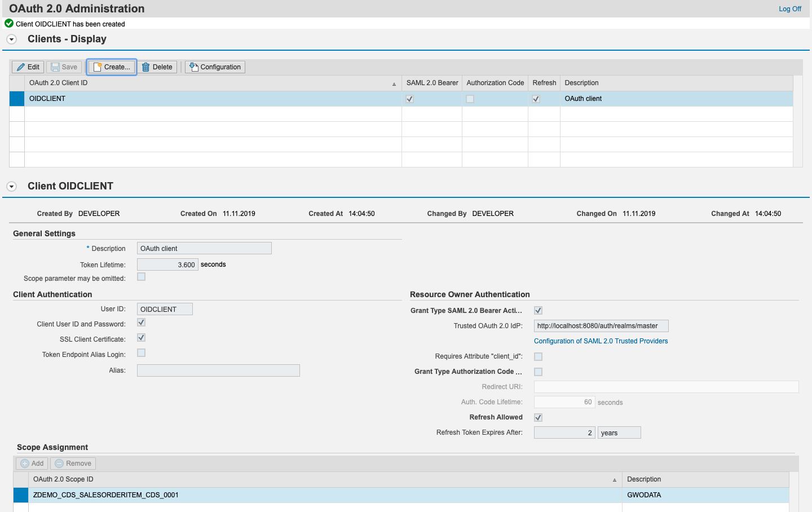Click the Add scope button
This screenshot has width=812, height=512.
(x=32, y=464)
